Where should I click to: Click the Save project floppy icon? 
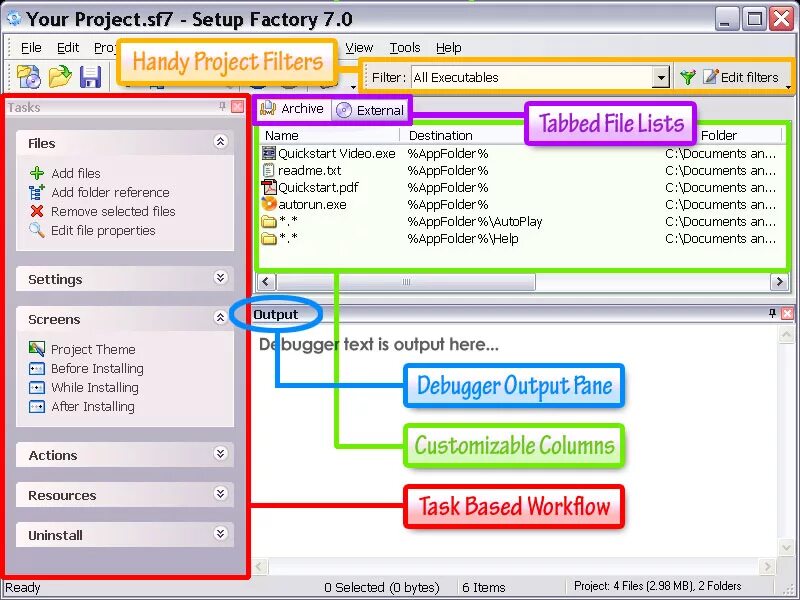coord(91,78)
